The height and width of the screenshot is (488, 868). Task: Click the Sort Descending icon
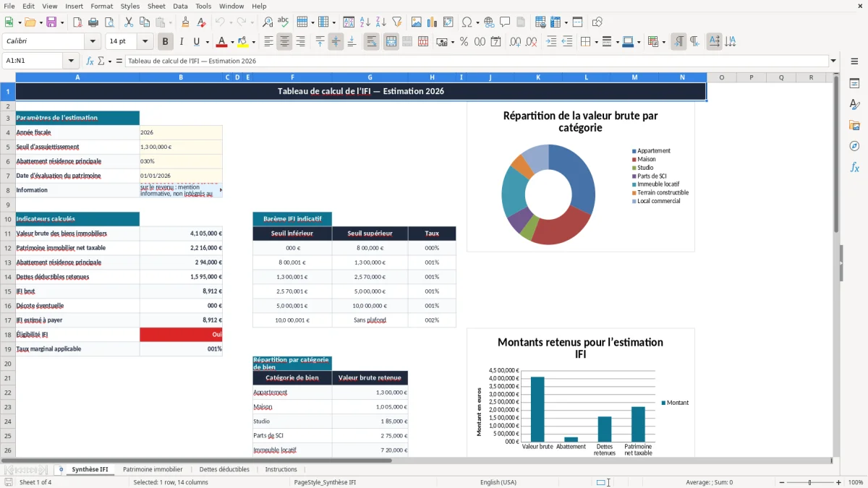click(x=380, y=22)
